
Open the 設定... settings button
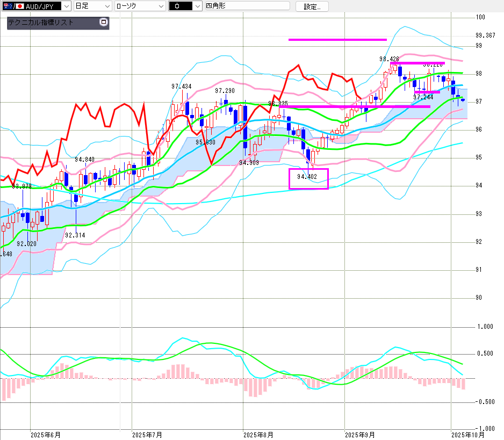[x=312, y=6]
